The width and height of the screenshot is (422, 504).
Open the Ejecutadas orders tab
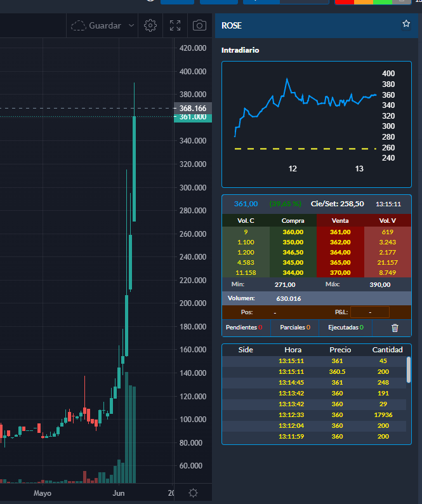click(x=346, y=327)
